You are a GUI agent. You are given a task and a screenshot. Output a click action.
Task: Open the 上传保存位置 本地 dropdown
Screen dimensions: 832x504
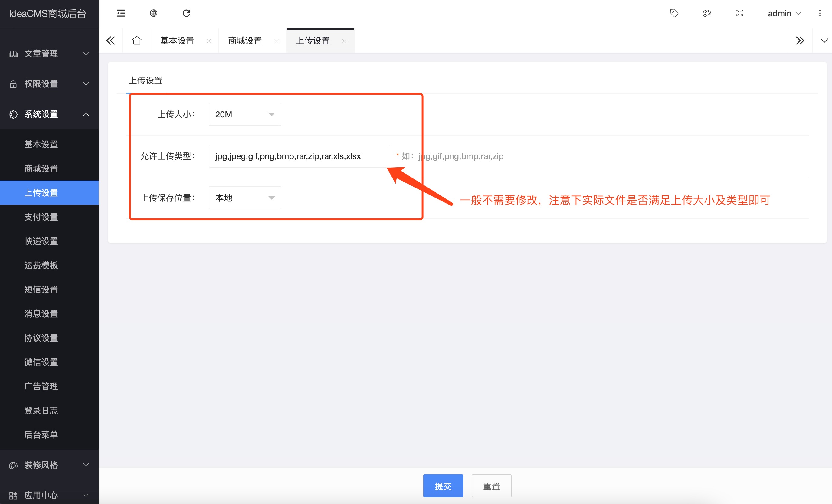tap(245, 198)
